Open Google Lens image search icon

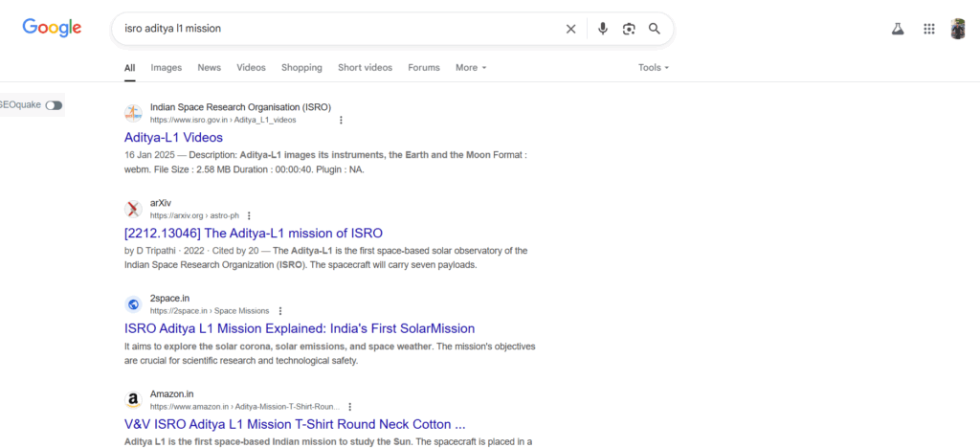(629, 29)
